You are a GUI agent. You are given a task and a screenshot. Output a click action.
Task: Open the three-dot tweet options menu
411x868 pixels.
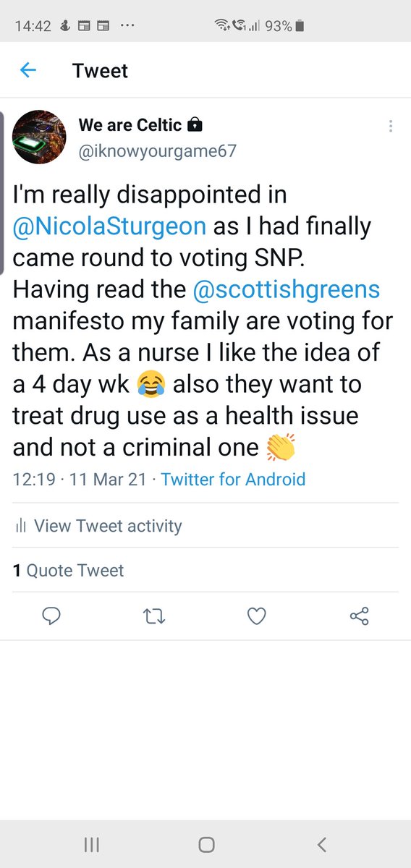pos(391,126)
